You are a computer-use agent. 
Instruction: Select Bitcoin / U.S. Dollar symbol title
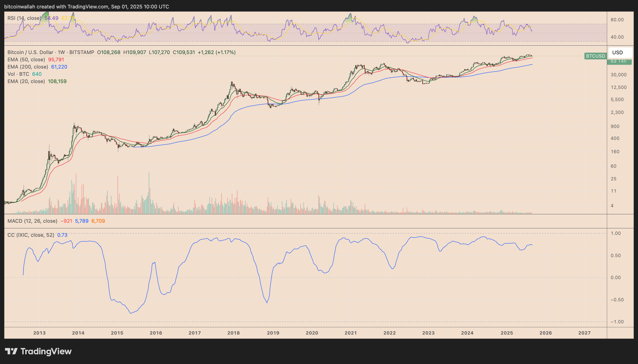pos(30,52)
